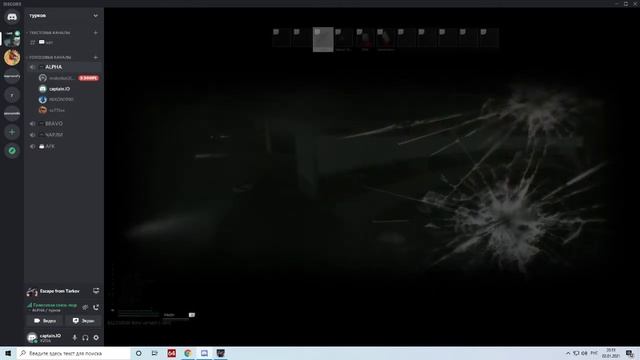Open volume icon in system tray

pos(584,353)
